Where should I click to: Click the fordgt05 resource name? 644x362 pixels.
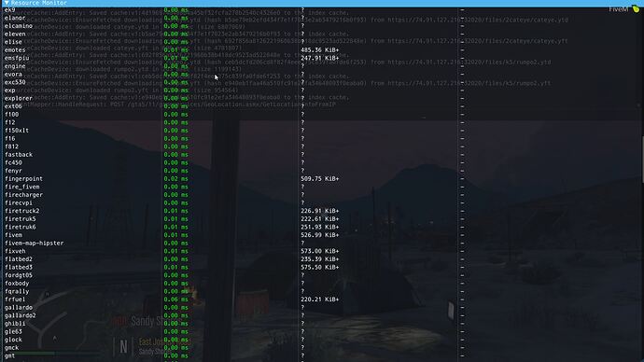click(19, 275)
